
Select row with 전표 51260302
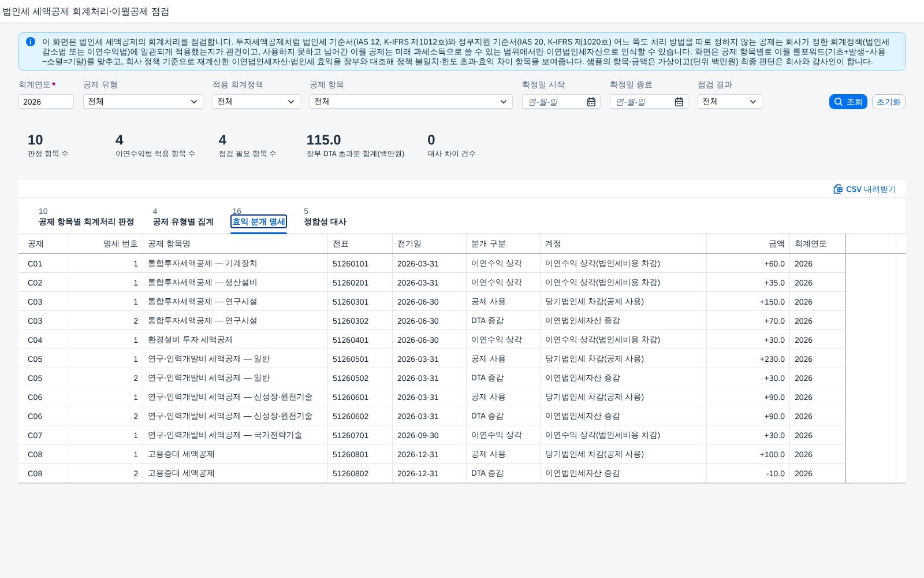tap(432, 321)
